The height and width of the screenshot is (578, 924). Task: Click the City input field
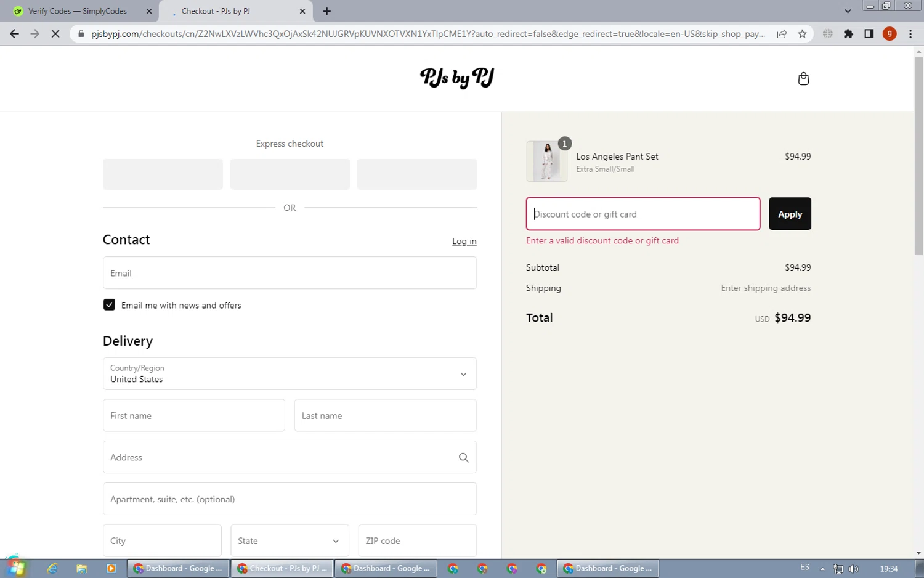click(162, 540)
